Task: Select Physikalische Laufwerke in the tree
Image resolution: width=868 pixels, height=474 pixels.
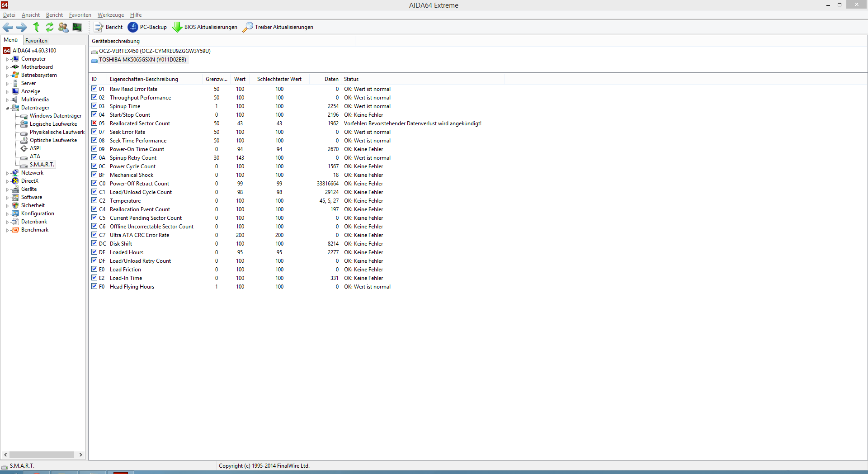Action: coord(57,132)
